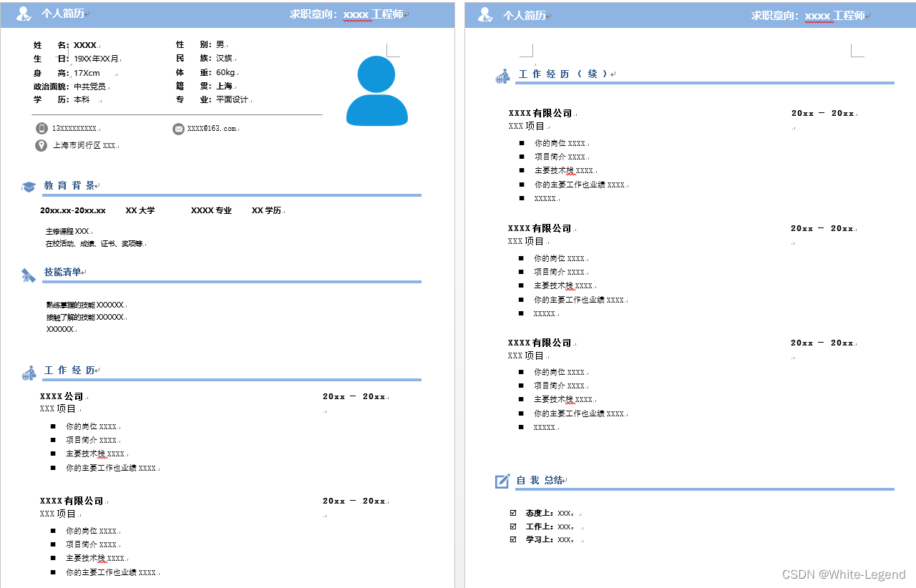Click the 专业 平面设计 field

pos(213,100)
